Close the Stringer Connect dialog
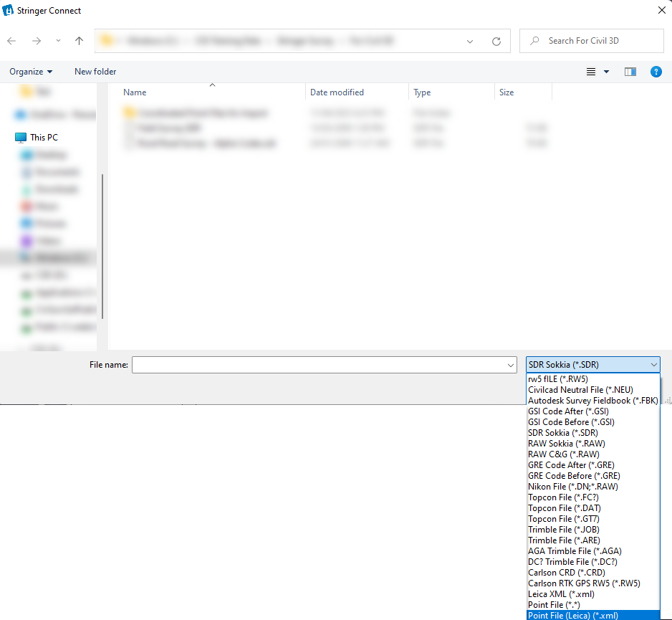 pyautogui.click(x=662, y=10)
